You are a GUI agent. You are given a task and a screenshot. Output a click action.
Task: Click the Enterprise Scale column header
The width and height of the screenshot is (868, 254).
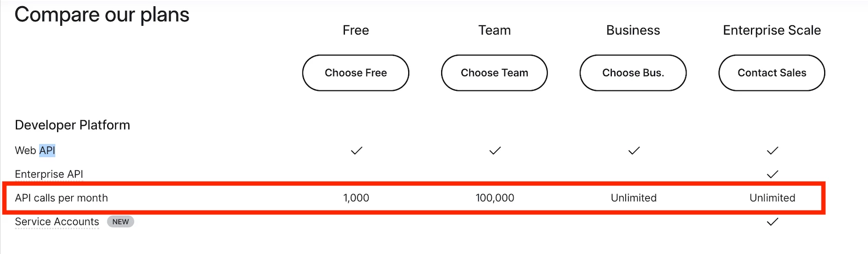coord(772,30)
